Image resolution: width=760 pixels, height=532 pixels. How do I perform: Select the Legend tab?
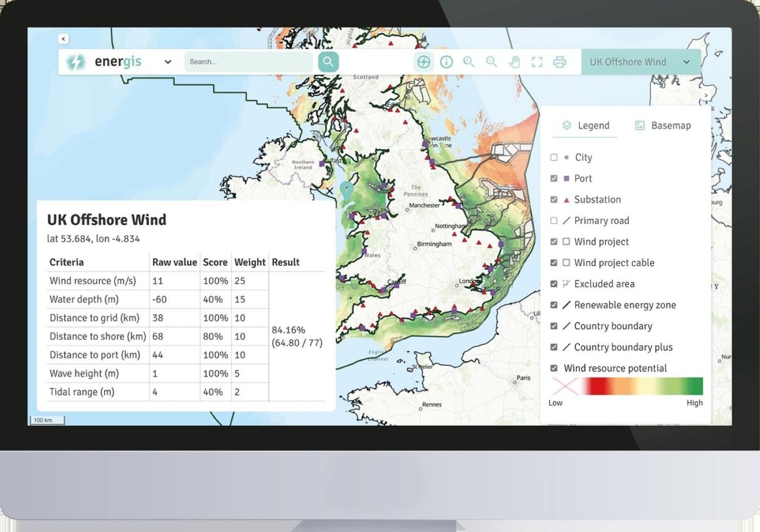click(585, 125)
